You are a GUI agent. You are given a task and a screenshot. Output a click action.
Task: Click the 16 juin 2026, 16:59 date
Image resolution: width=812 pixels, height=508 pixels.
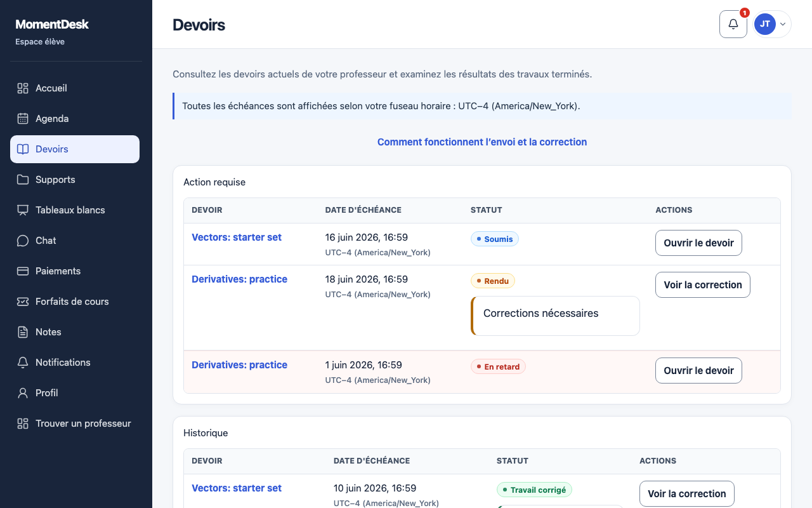tap(367, 237)
